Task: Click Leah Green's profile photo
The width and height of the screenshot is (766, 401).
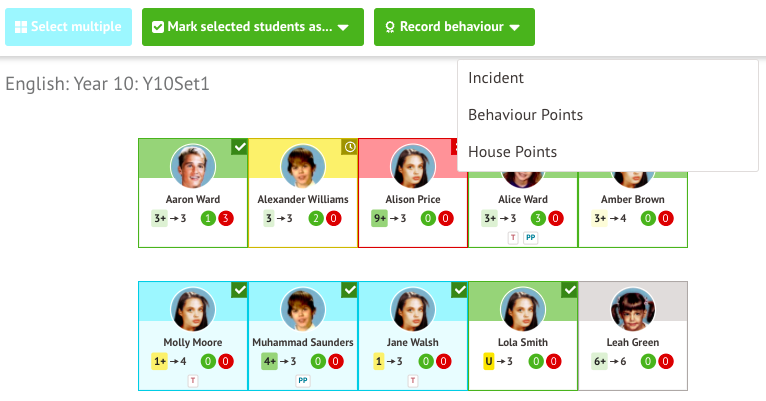Action: pos(633,308)
